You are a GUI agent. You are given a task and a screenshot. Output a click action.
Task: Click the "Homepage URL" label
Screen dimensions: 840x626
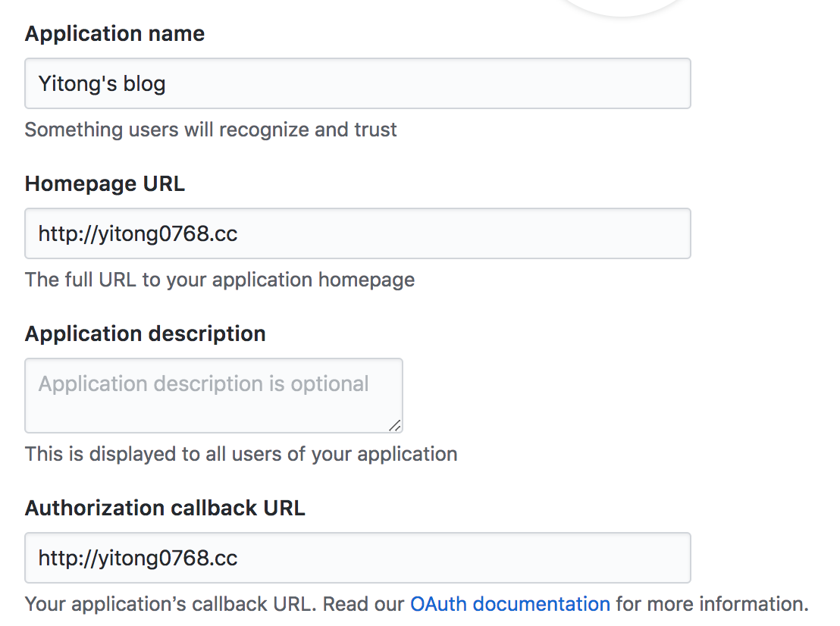click(x=105, y=184)
